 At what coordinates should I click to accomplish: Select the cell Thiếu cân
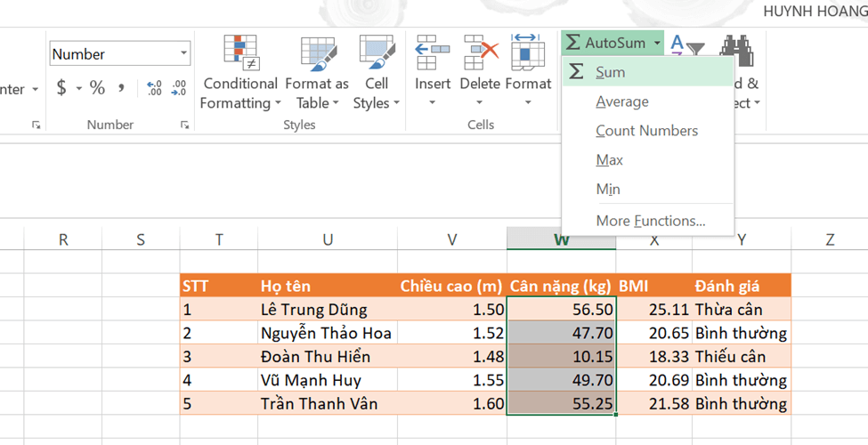pyautogui.click(x=742, y=356)
